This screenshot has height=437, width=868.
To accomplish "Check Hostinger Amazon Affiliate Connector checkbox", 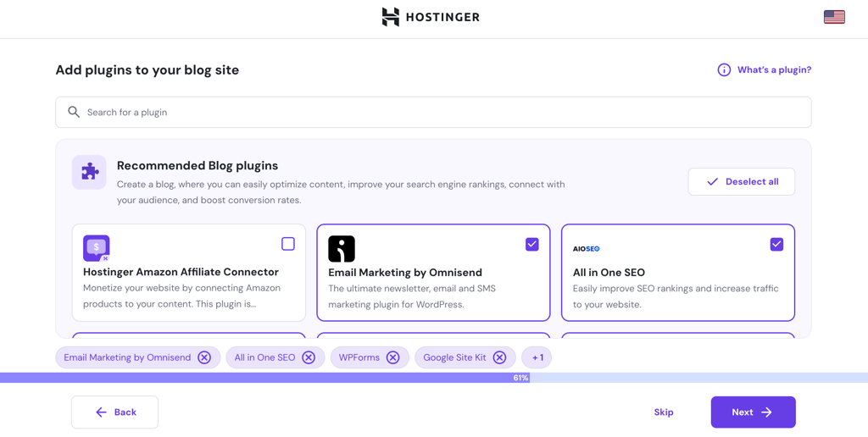I will (x=288, y=244).
